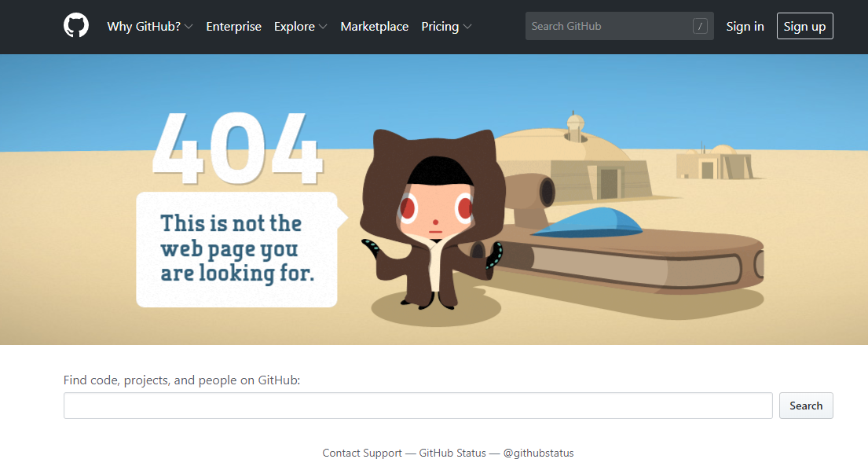Focus the Search GitHub header field
The height and width of the screenshot is (459, 868).
click(620, 26)
